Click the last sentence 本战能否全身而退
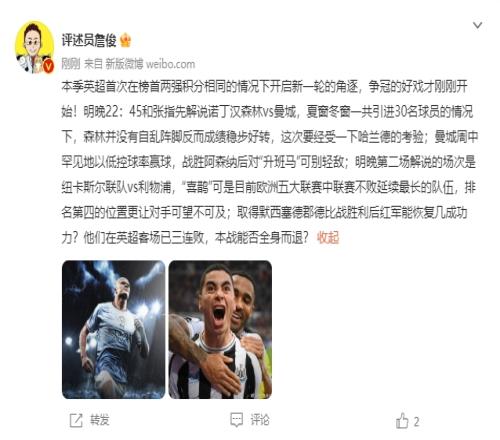The height and width of the screenshot is (440, 500). [x=262, y=238]
